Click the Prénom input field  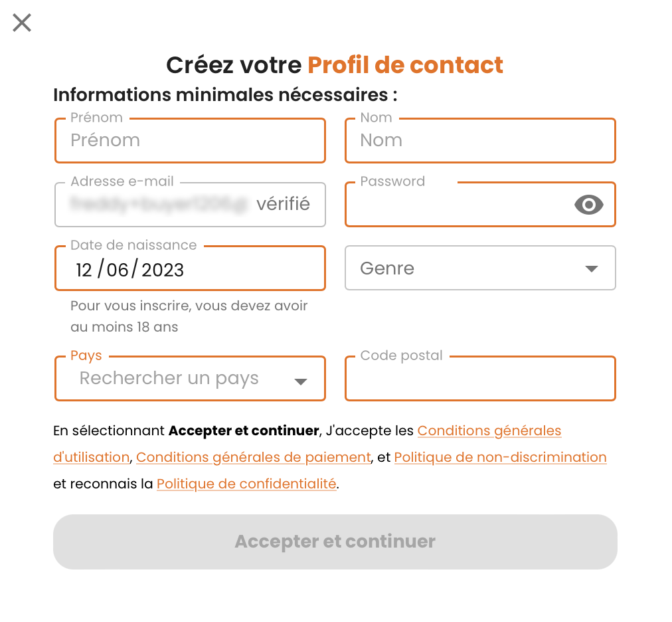point(191,141)
